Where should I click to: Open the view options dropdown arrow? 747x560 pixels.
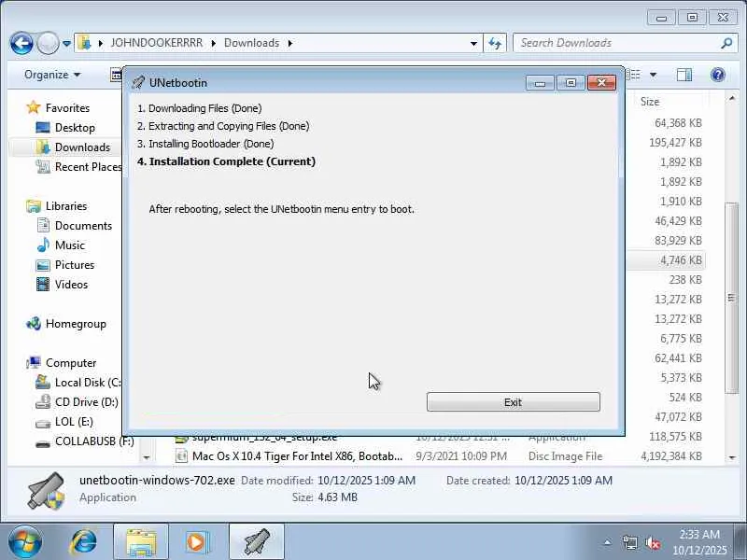coord(653,75)
